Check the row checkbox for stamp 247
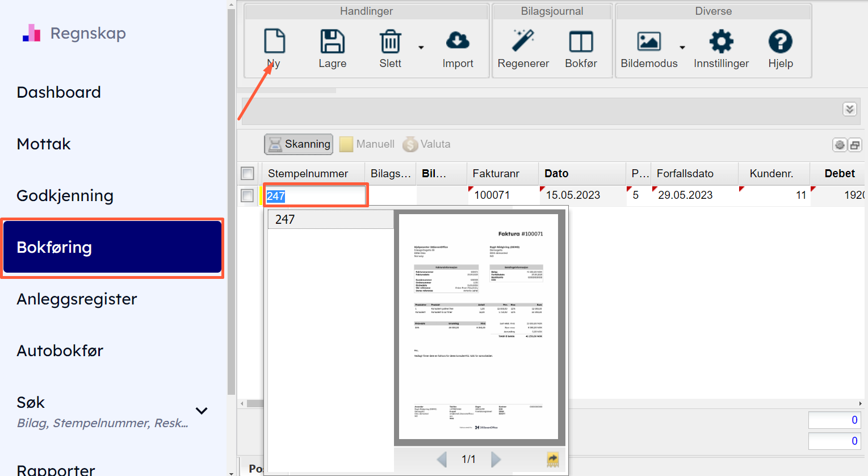Screen dimensions: 868x476 [x=248, y=195]
